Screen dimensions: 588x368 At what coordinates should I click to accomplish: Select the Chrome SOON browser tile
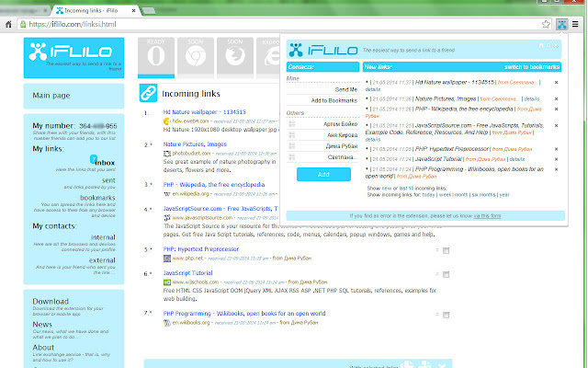[196, 56]
